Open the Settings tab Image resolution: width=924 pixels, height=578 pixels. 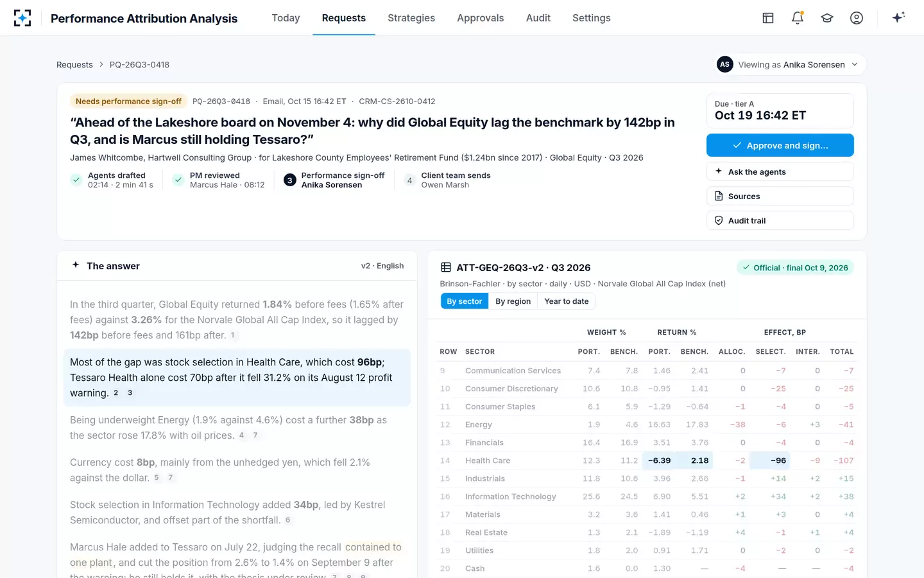coord(592,18)
